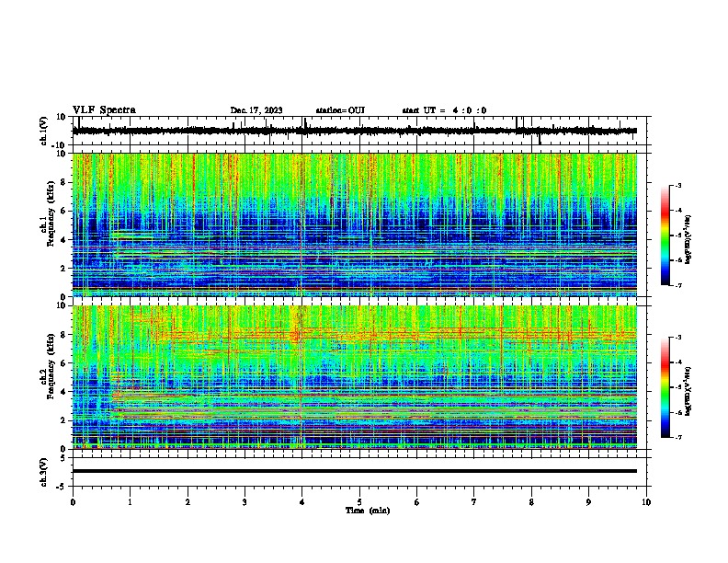This screenshot has height=563, width=728.
Task: Click the 'VLF Spectra' plot title
Action: (104, 110)
